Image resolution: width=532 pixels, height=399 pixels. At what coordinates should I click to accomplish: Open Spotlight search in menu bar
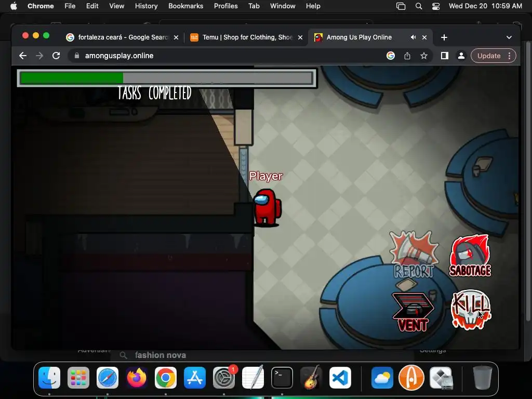pyautogui.click(x=419, y=6)
